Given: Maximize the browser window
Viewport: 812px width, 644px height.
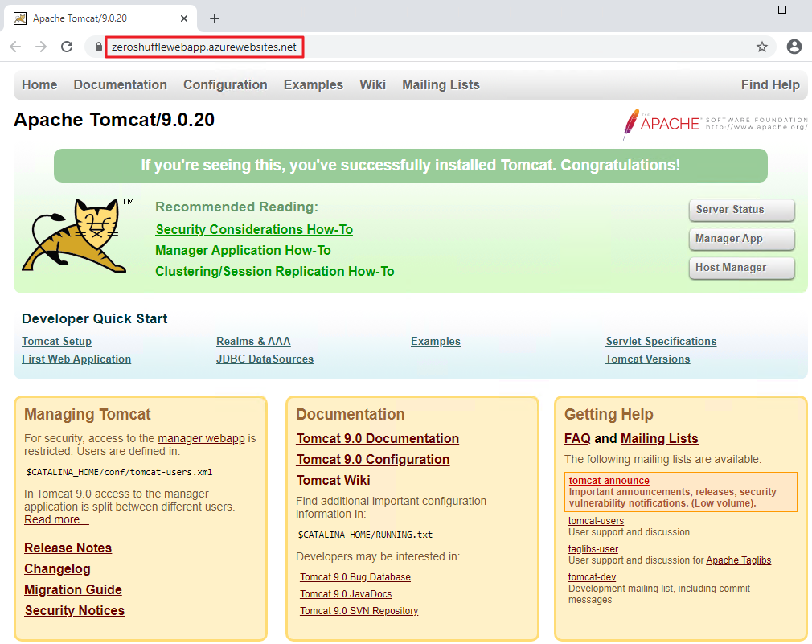Looking at the screenshot, I should click(x=782, y=10).
